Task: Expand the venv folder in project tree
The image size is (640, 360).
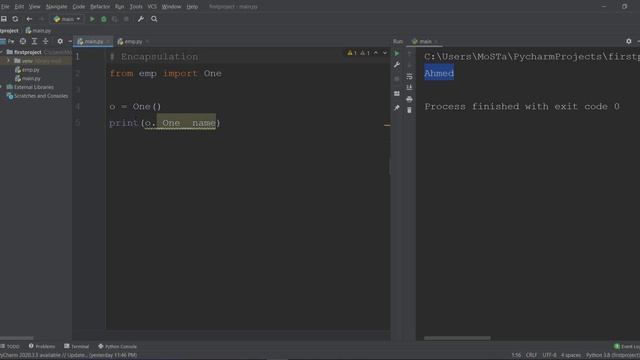Action: [9, 61]
